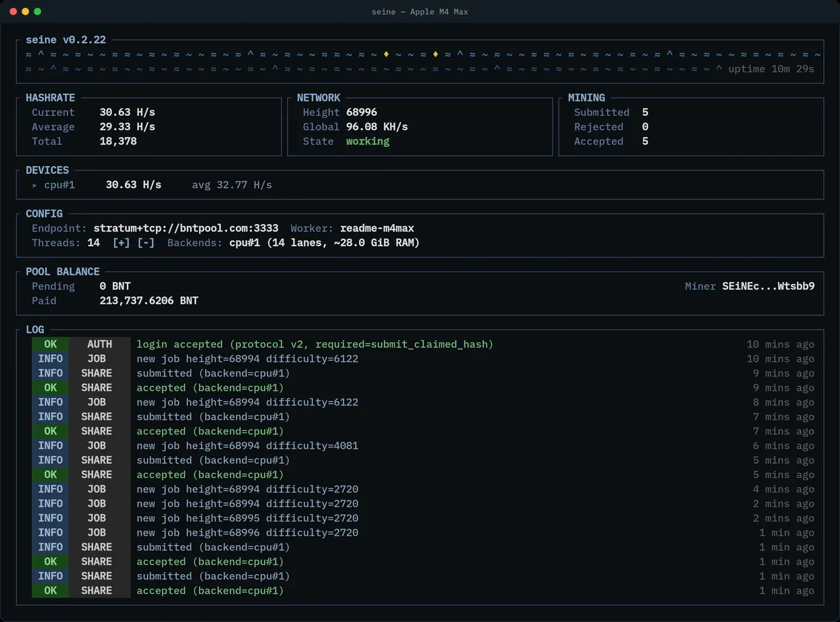Select the log line for height=68996

point(423,533)
